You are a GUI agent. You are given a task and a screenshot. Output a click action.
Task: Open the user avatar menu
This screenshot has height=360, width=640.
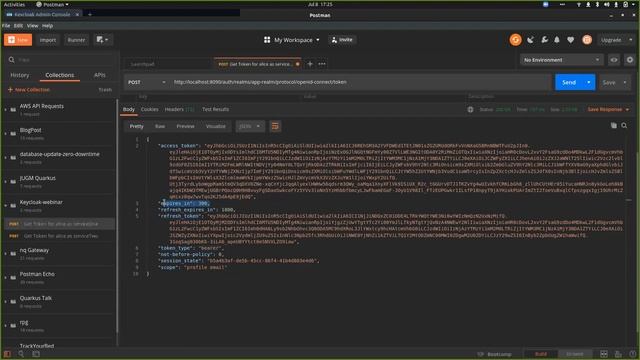(x=587, y=40)
